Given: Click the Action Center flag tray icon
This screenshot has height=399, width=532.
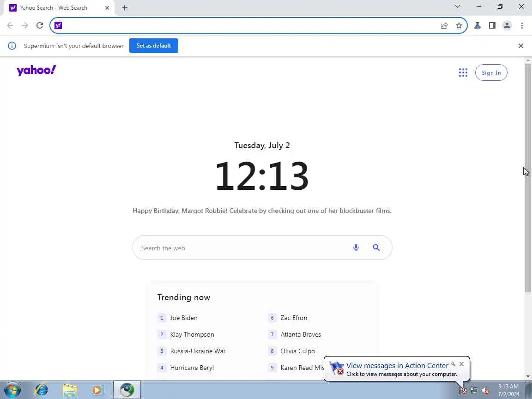Looking at the screenshot, I should [x=463, y=391].
